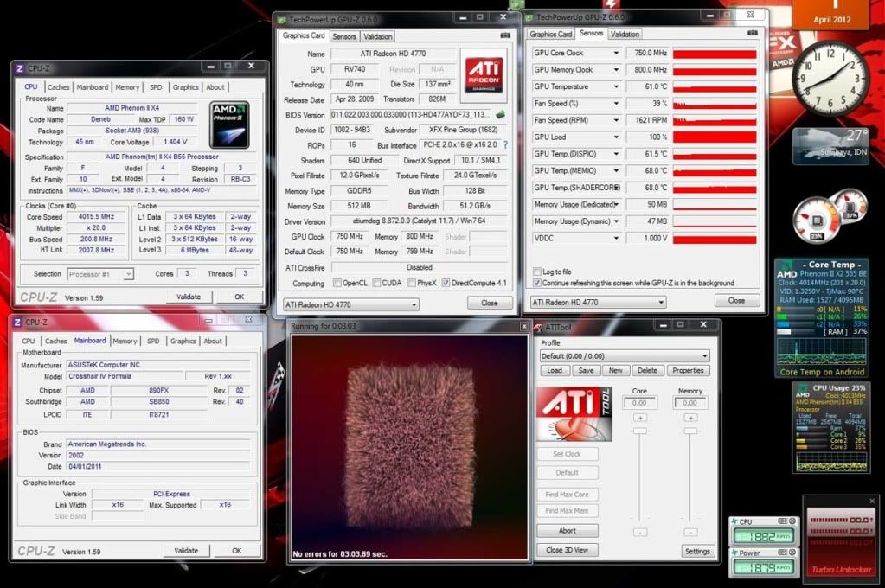The image size is (885, 588).
Task: Close the 3D view running window
Action: (x=523, y=327)
